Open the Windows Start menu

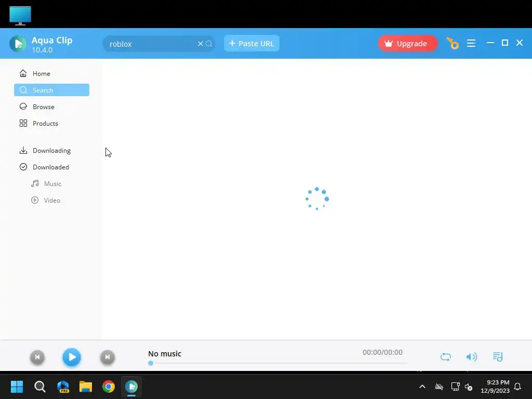click(x=17, y=387)
